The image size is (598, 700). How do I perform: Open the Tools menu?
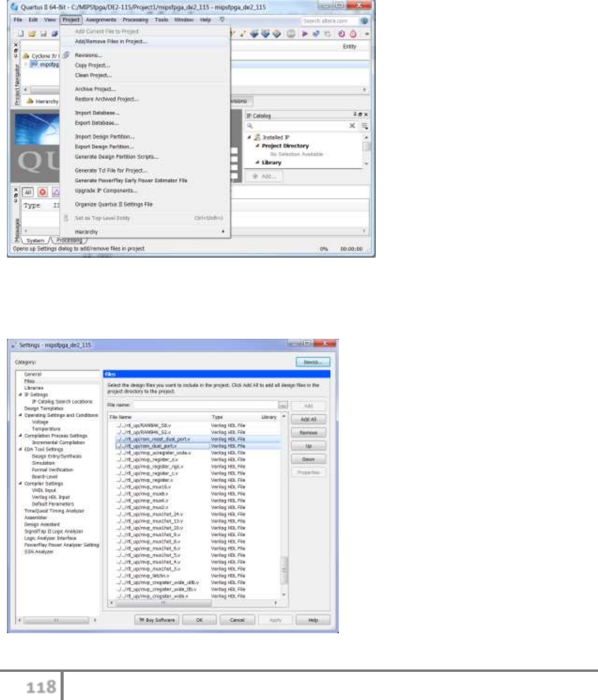(x=161, y=19)
